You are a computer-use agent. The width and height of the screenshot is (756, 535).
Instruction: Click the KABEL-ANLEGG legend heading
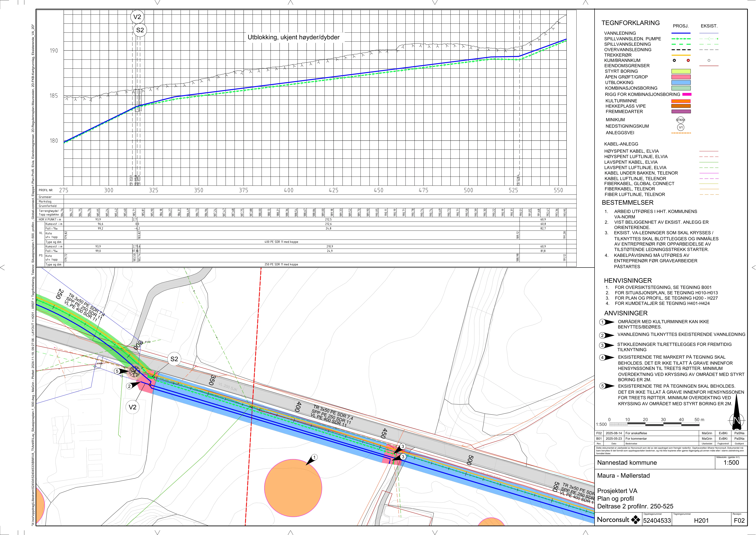621,144
